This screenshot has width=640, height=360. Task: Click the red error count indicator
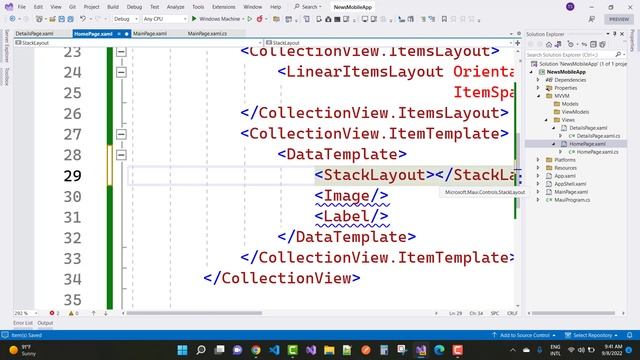coord(54,313)
